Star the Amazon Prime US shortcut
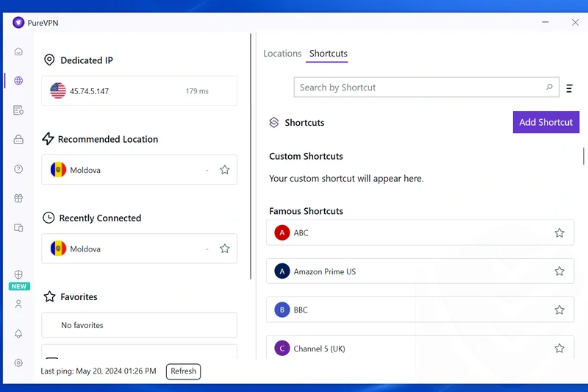The height and width of the screenshot is (392, 588). [x=559, y=271]
